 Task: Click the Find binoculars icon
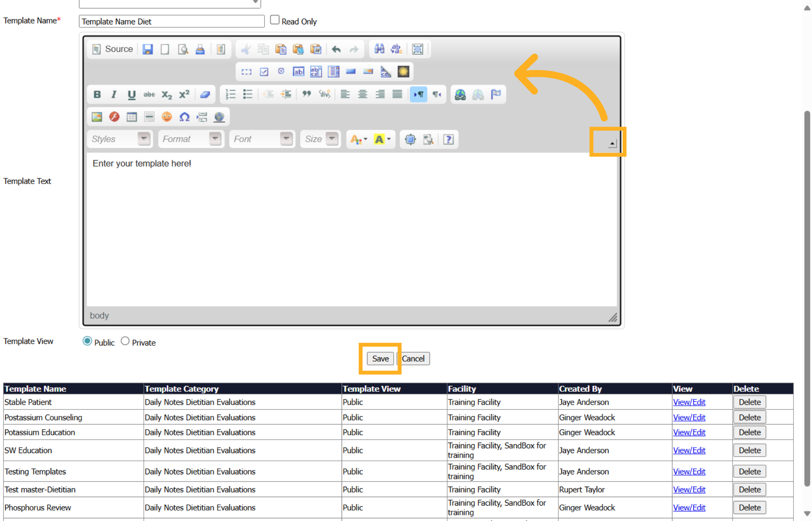(379, 49)
